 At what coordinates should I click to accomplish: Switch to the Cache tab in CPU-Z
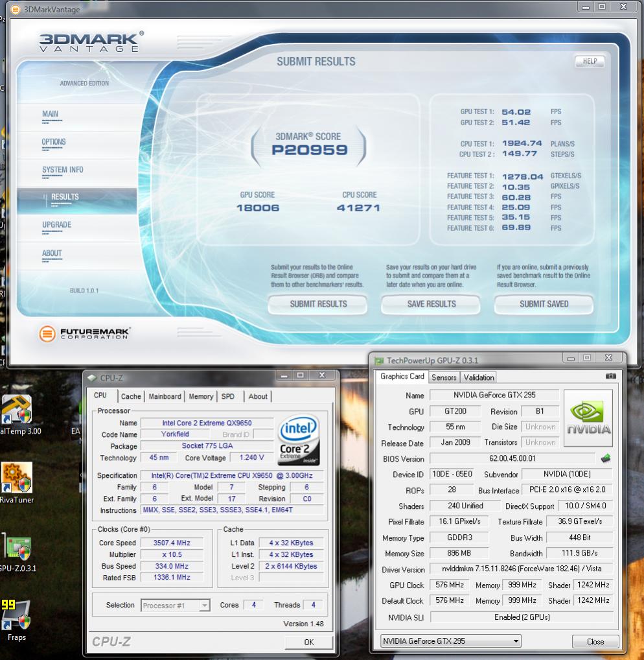[131, 397]
